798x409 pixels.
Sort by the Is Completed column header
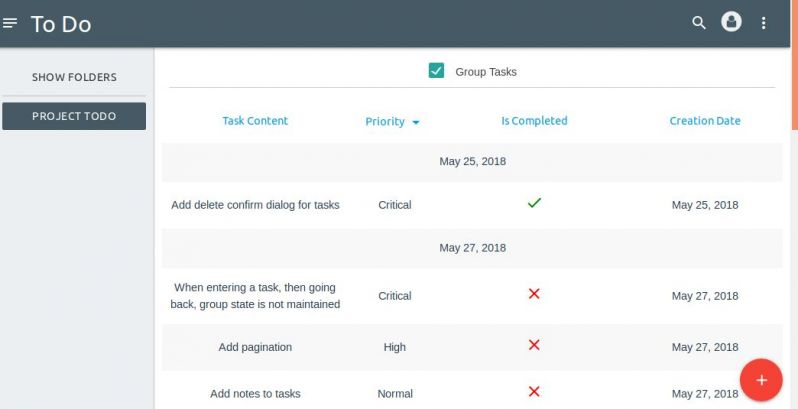[x=534, y=121]
